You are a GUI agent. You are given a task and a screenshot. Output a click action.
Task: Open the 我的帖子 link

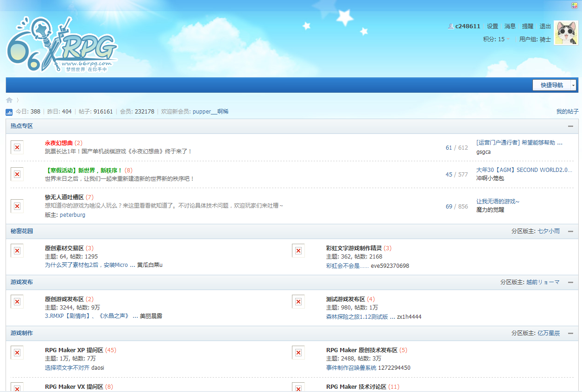click(568, 112)
